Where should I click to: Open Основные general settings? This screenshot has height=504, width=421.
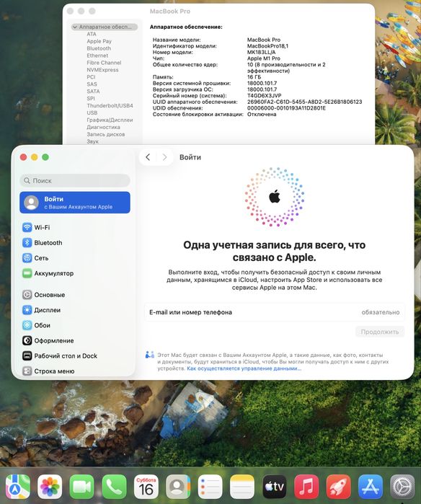coord(75,295)
